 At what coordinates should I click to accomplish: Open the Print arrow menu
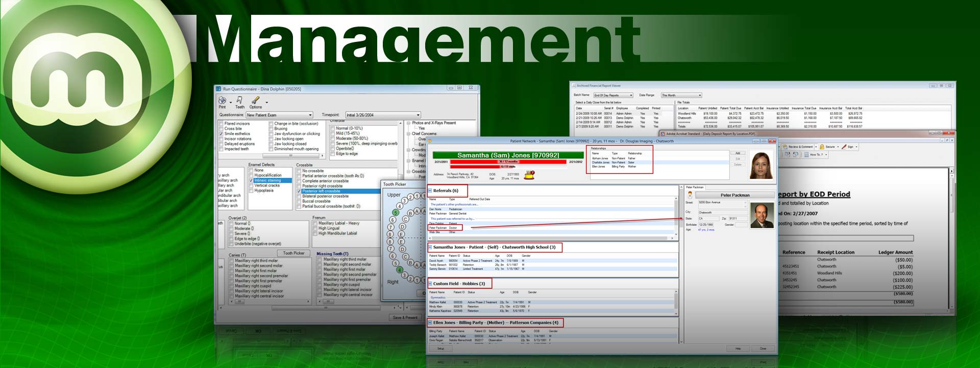pyautogui.click(x=231, y=102)
